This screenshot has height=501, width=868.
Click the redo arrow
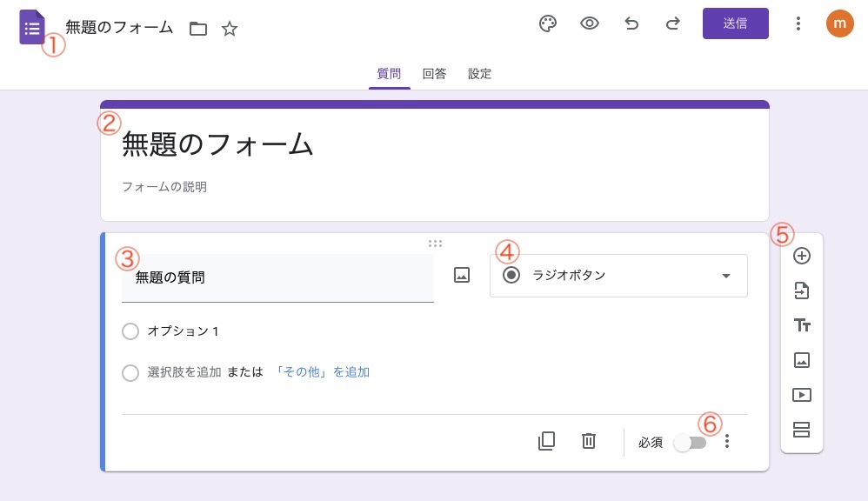click(x=672, y=23)
